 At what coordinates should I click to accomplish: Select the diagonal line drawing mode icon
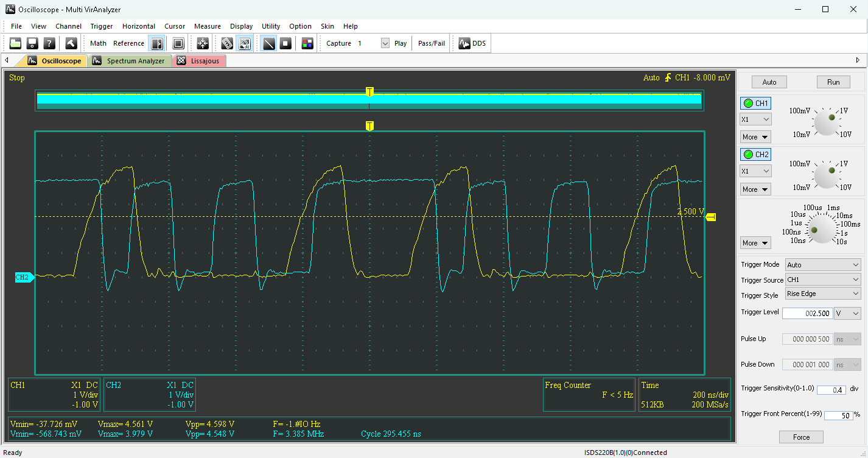tap(268, 43)
